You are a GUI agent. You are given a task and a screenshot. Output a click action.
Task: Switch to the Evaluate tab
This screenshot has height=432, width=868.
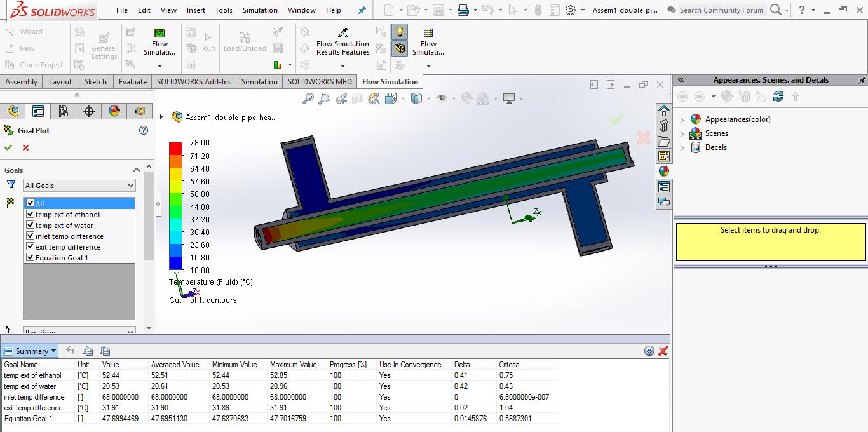pos(133,82)
